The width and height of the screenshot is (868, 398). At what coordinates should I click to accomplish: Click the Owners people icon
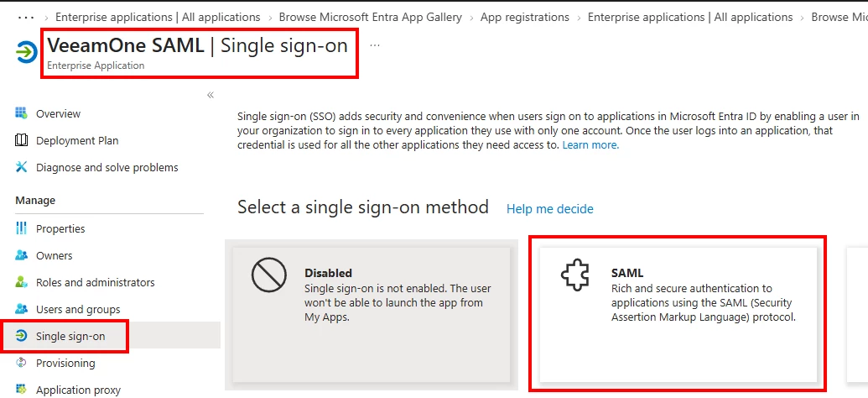[x=22, y=255]
